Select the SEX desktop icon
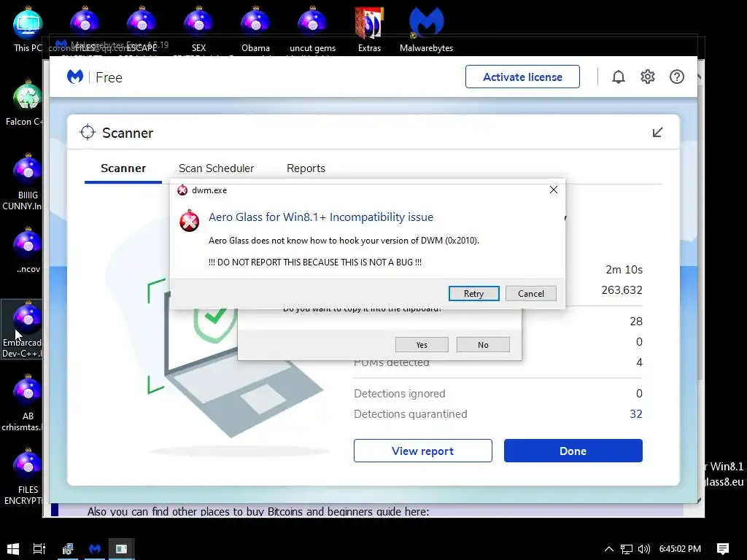This screenshot has width=747, height=560. (198, 29)
